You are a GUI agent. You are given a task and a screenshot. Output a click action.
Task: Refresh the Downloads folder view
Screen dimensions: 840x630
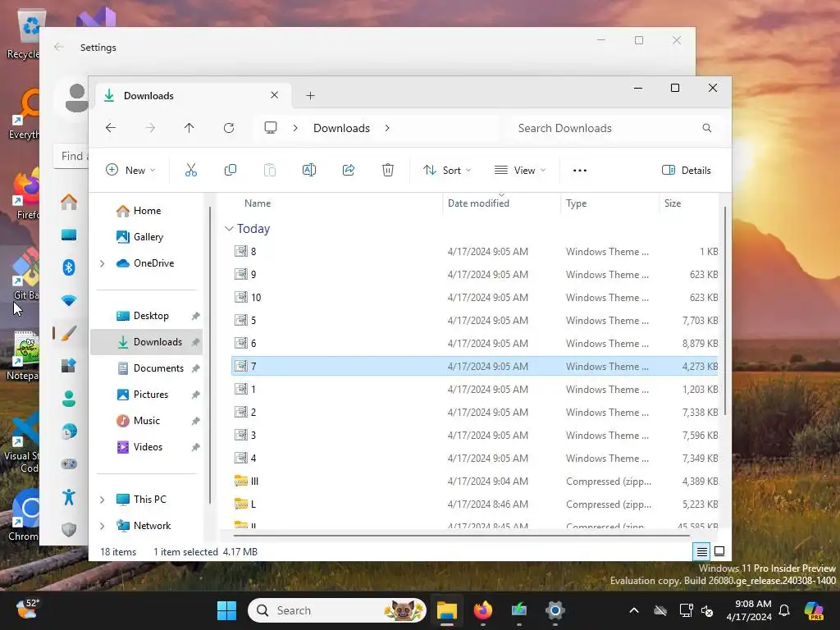tap(229, 128)
